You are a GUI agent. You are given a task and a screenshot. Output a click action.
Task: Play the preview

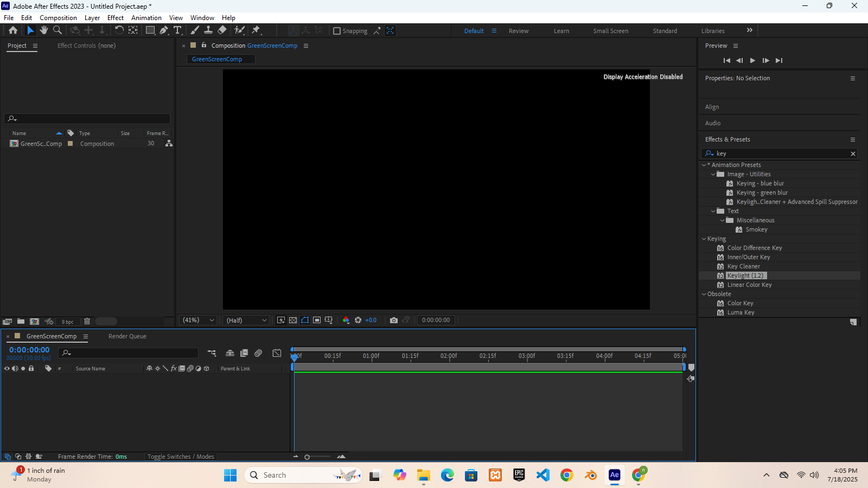[x=752, y=60]
